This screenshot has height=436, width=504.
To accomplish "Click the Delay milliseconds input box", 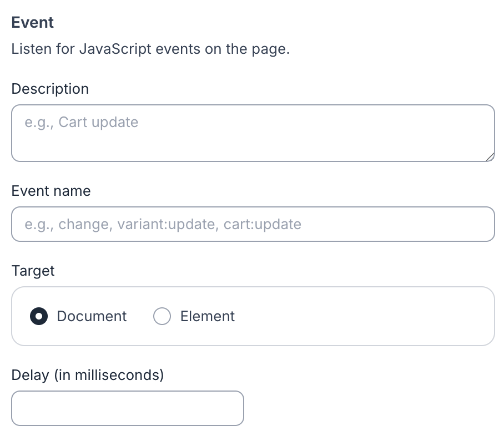I will coord(127,408).
